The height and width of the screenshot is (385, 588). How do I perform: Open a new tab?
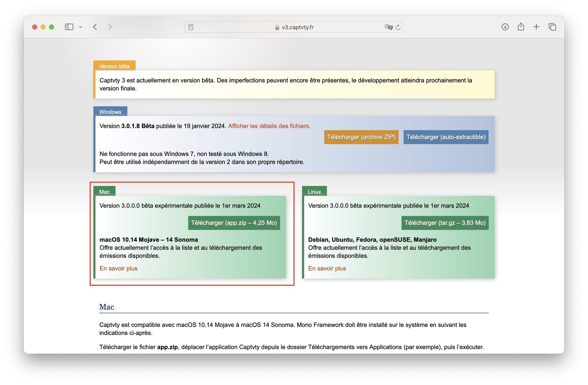pos(536,27)
